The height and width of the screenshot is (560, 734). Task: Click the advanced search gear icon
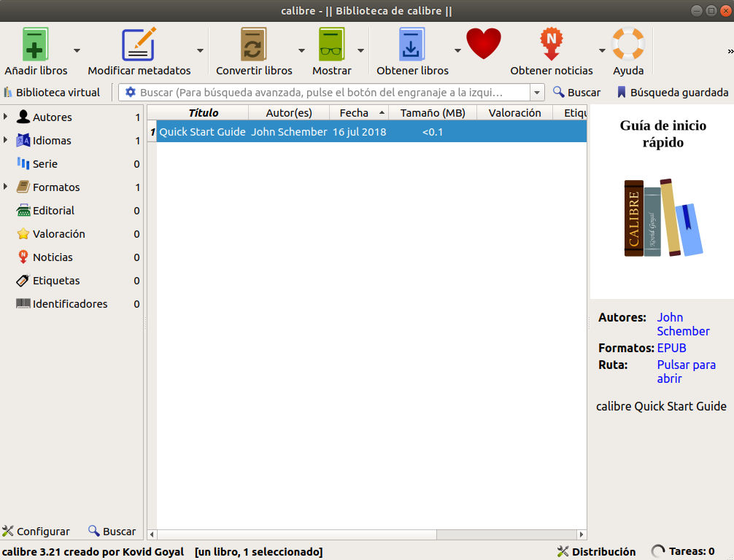point(130,92)
